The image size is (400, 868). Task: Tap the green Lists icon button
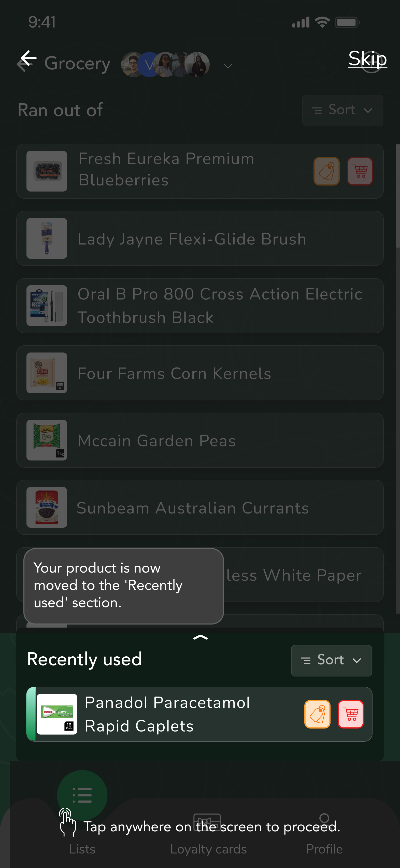(x=82, y=795)
